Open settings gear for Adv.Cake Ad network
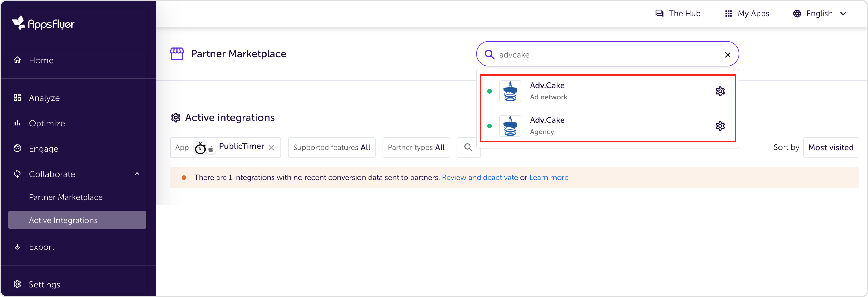This screenshot has width=868, height=297. tap(720, 91)
